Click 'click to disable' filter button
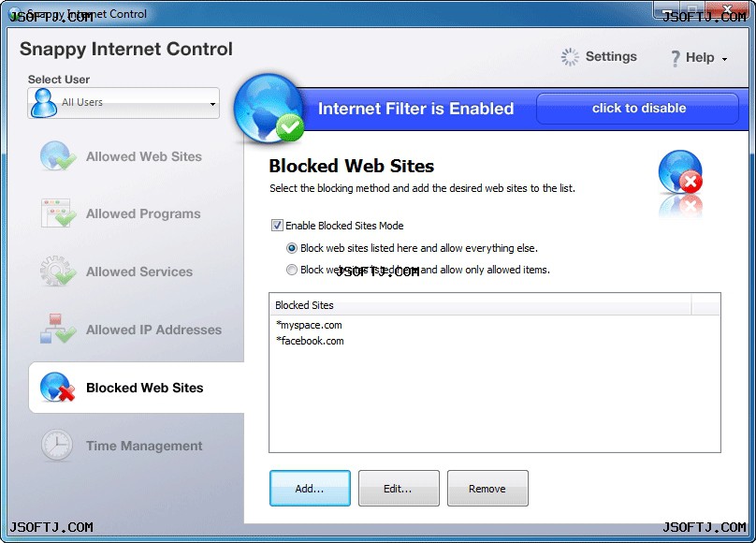 point(637,109)
